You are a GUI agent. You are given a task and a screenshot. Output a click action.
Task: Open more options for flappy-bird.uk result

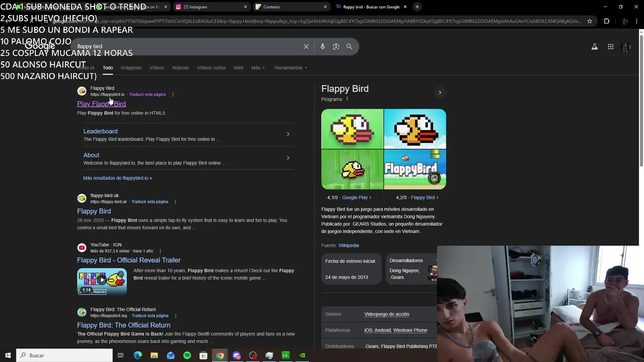coord(175,202)
